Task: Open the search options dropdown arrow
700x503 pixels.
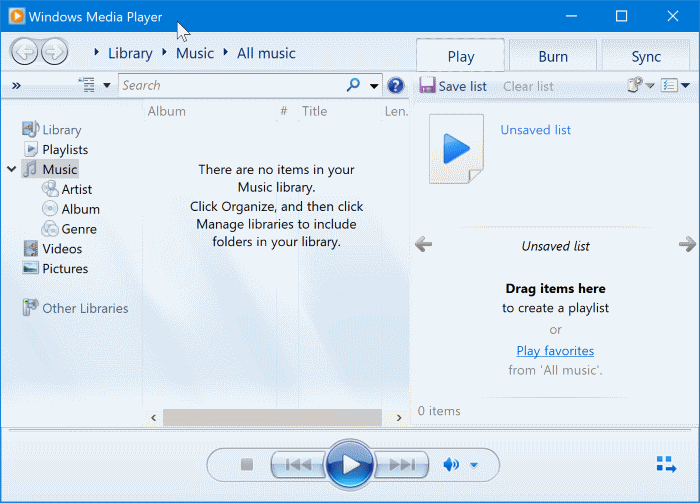Action: click(374, 86)
